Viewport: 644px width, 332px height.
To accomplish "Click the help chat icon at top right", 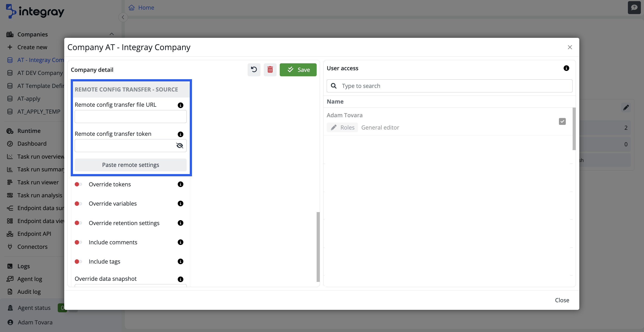I will [634, 8].
